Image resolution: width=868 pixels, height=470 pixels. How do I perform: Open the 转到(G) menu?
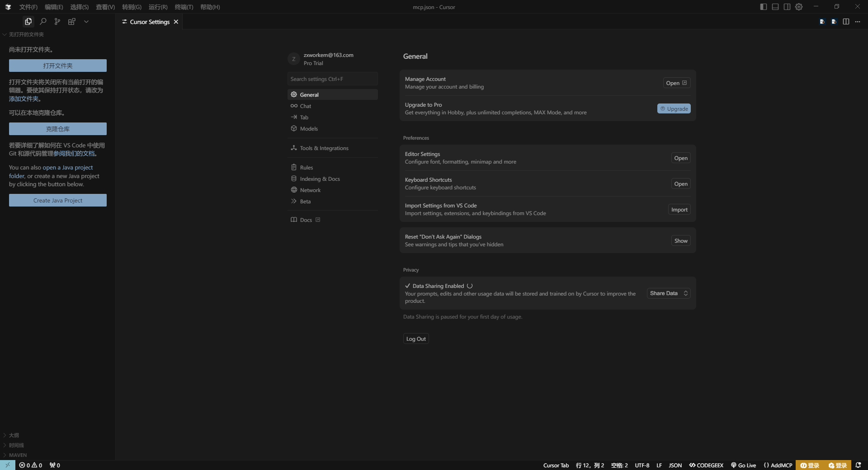[x=132, y=7]
